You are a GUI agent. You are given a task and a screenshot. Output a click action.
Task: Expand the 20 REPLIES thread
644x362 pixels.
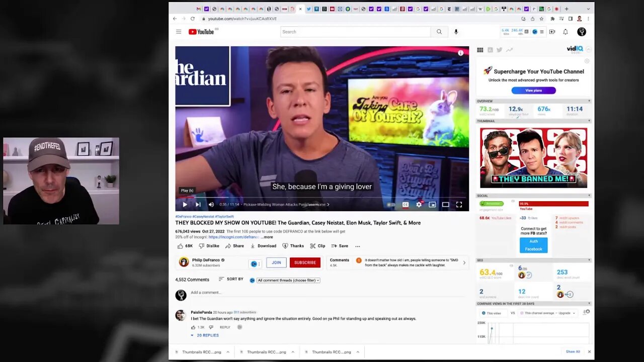click(x=205, y=335)
